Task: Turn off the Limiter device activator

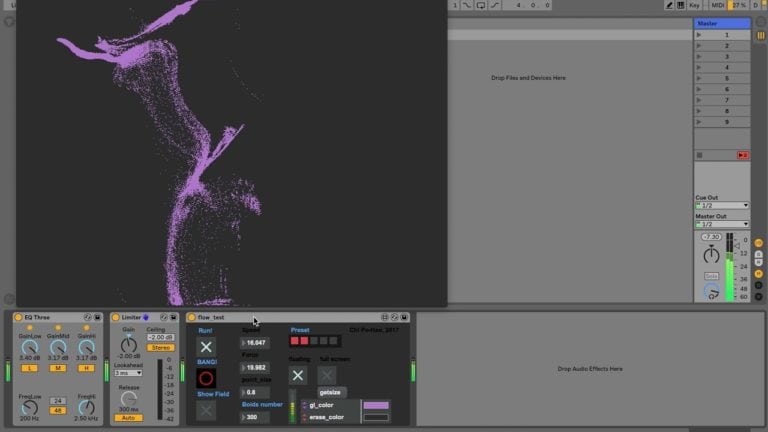Action: click(x=116, y=317)
